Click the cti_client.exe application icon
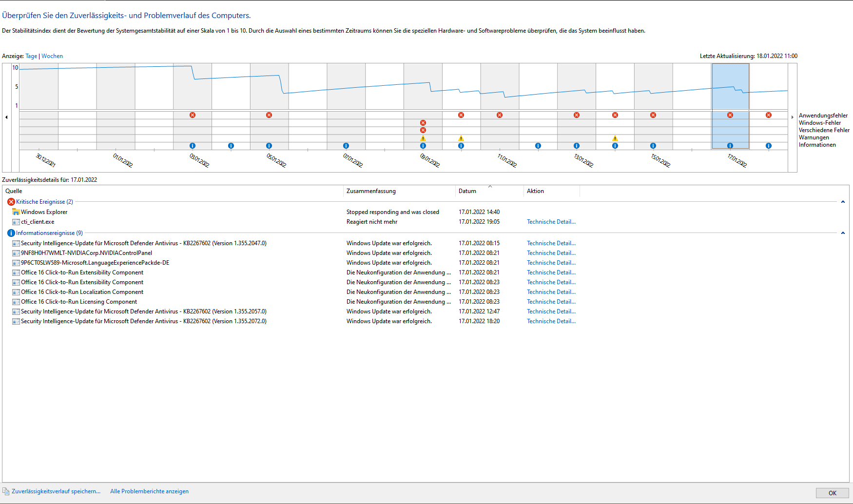Screen dimensions: 853x504 16,222
